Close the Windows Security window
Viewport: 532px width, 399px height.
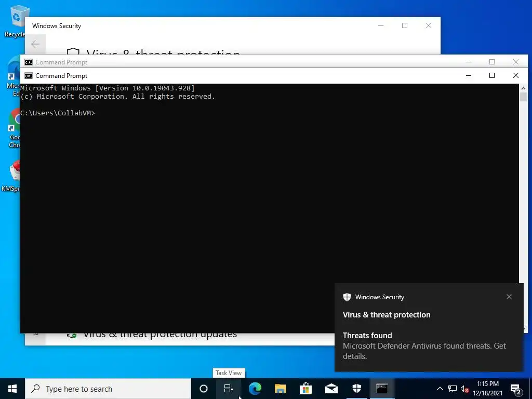tap(429, 25)
